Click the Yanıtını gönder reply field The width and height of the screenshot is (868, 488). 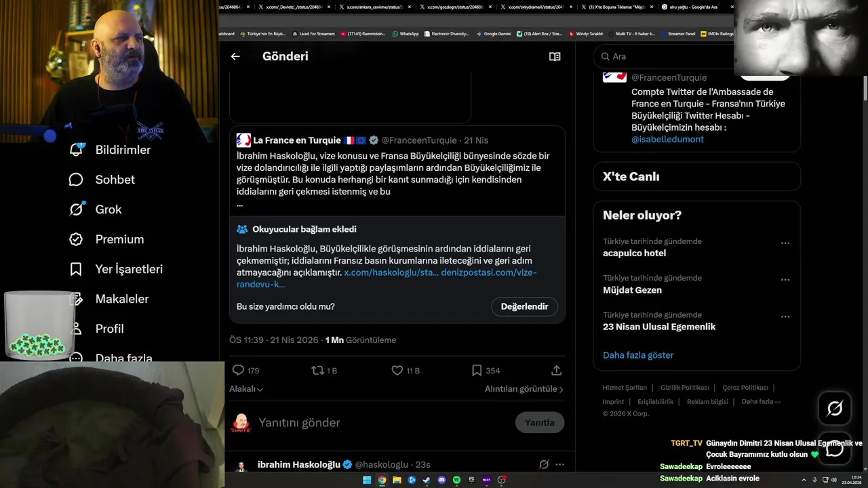(383, 422)
